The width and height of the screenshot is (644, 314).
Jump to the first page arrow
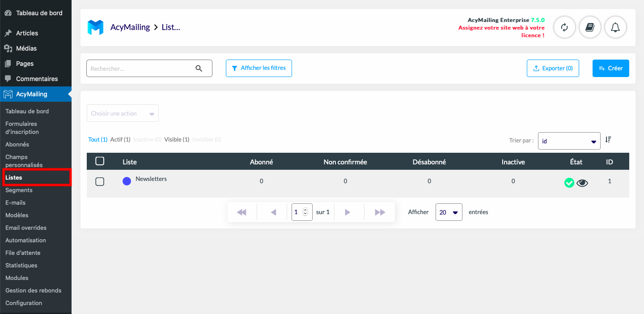241,212
